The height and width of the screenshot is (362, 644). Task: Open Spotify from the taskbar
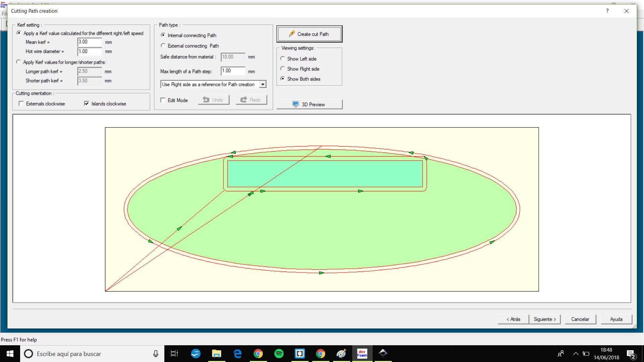point(279,354)
